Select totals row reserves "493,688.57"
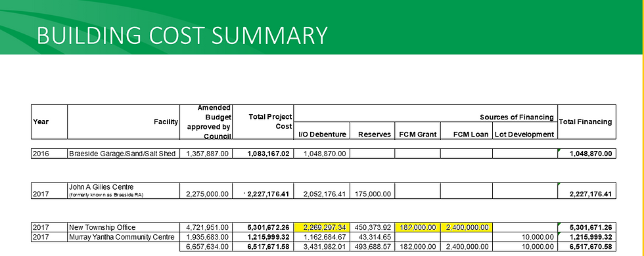The image size is (644, 256). (374, 247)
